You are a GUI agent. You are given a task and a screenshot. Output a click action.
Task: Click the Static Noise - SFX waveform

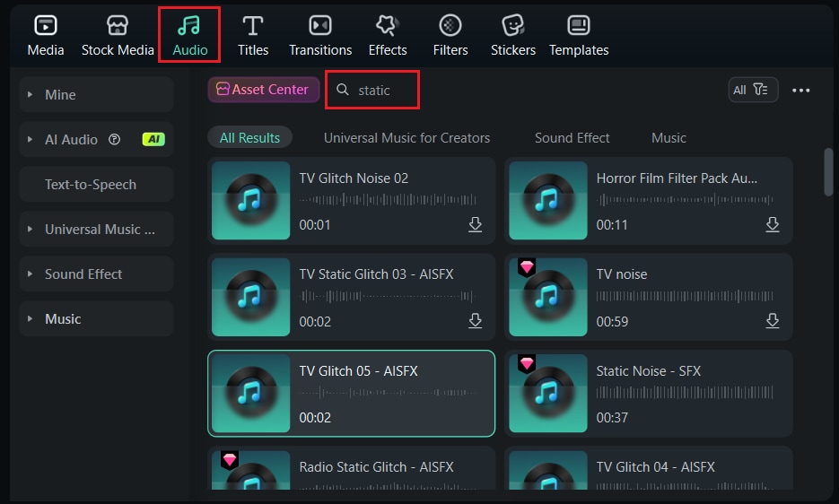(x=685, y=392)
